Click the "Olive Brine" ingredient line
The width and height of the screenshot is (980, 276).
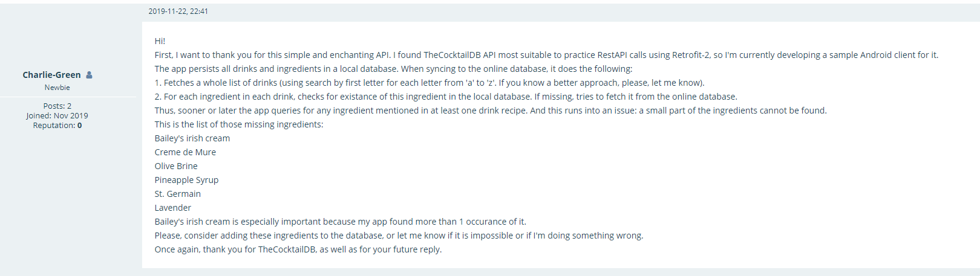[176, 166]
